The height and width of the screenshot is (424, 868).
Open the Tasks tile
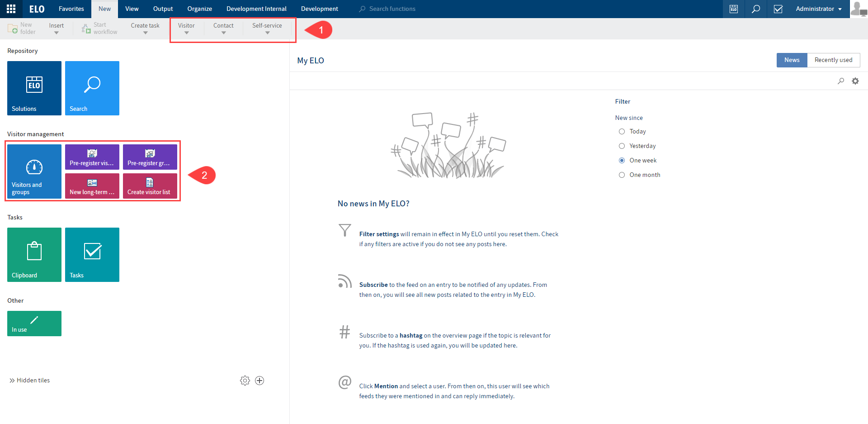pos(92,255)
